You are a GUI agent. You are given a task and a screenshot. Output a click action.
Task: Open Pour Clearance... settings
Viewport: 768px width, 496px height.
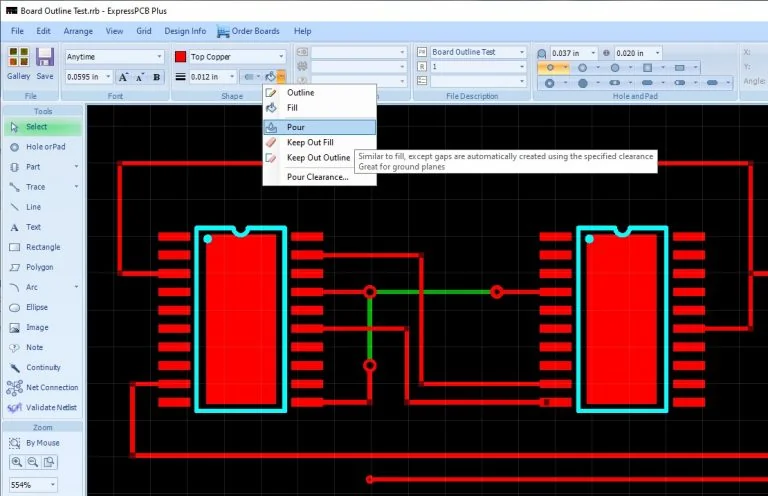pyautogui.click(x=320, y=177)
